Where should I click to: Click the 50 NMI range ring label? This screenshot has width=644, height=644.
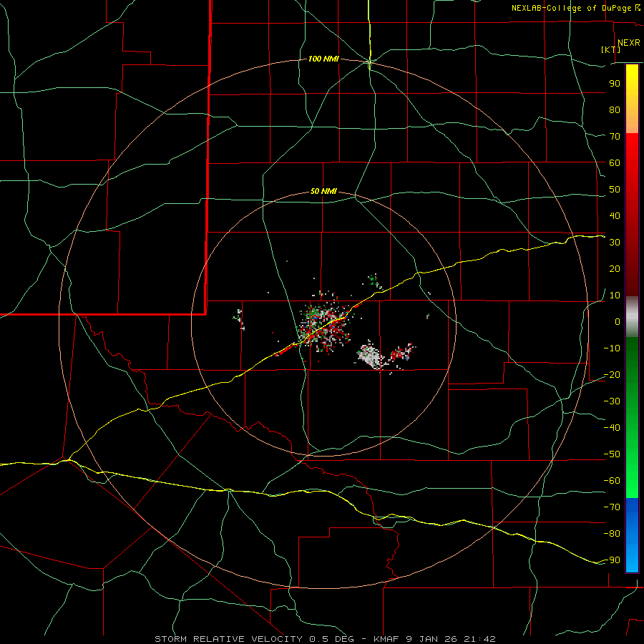tap(323, 191)
